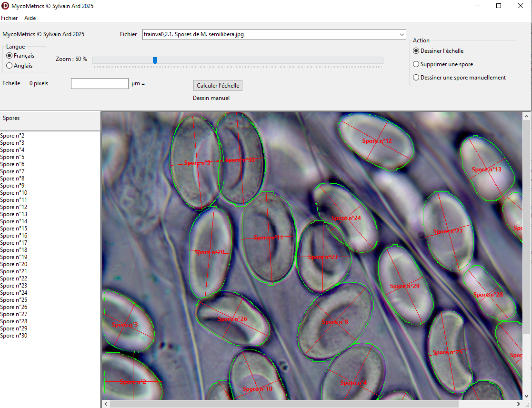Click the image vertical scrollbar thumb
532x408 pixels.
pyautogui.click(x=526, y=227)
